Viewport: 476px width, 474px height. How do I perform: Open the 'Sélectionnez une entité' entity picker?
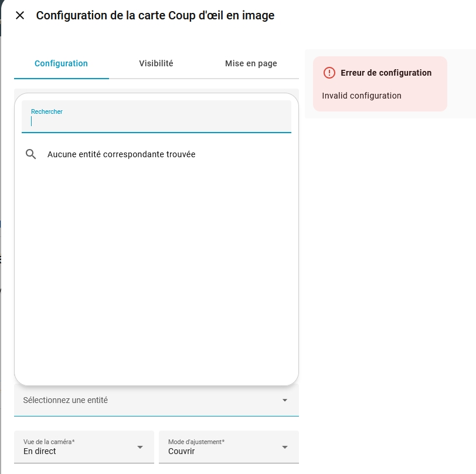147,400
